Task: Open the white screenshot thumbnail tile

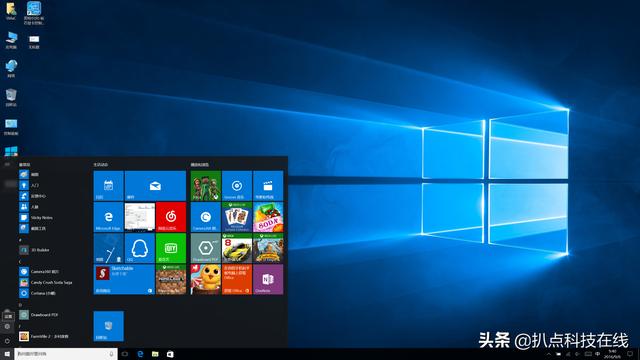Action: pos(140,217)
